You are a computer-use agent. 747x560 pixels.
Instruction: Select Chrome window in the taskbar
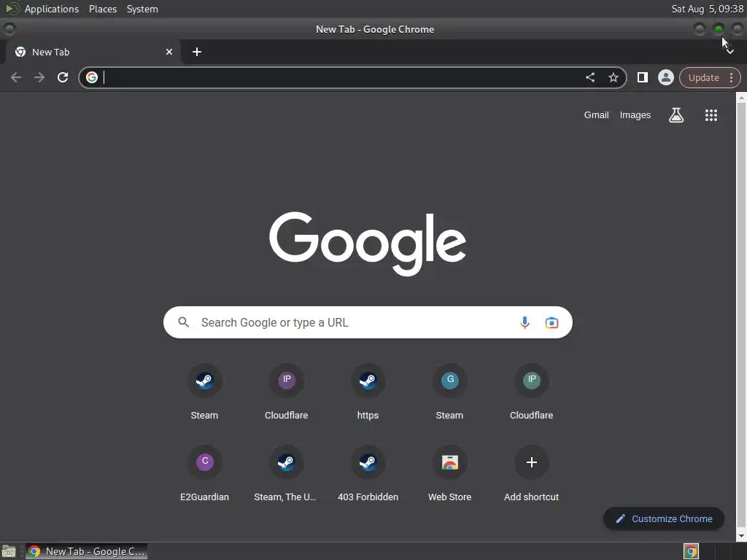[86, 551]
